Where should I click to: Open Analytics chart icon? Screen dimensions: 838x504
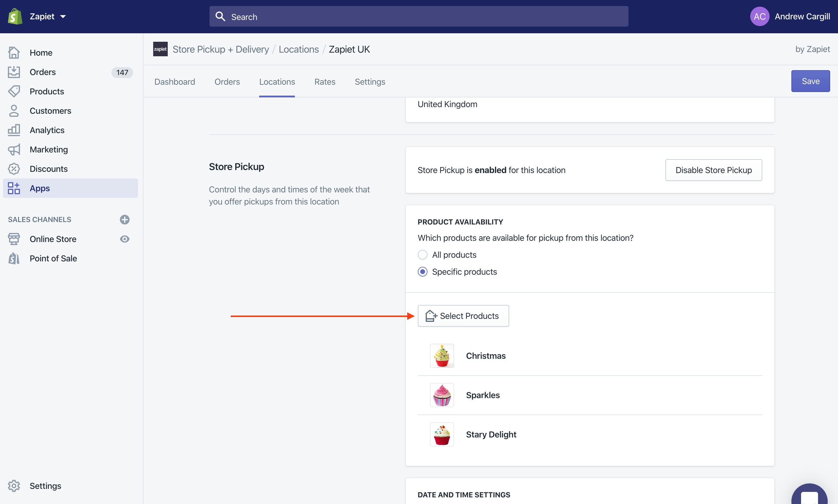click(x=14, y=130)
